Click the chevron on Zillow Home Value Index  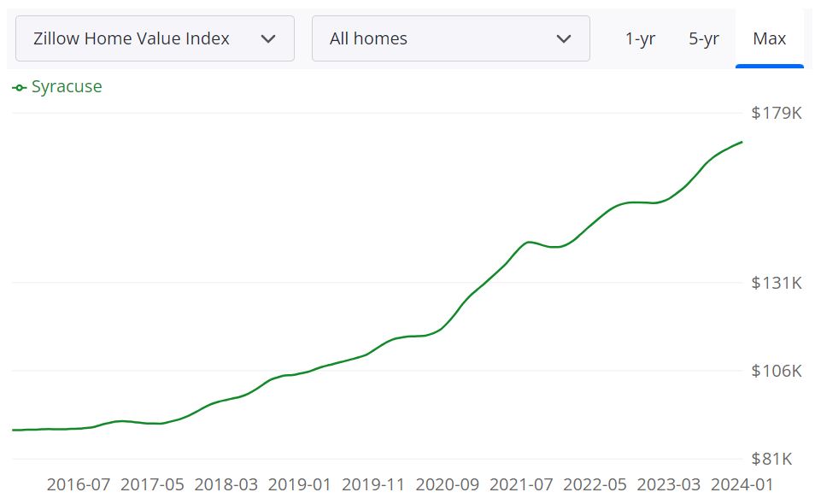267,38
